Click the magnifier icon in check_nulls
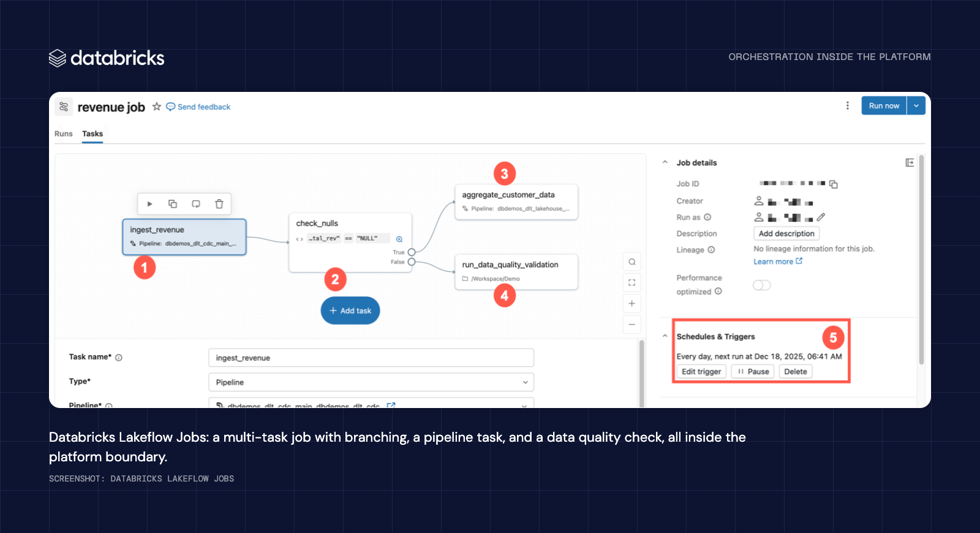Screen dimensions: 980x533 coord(399,239)
